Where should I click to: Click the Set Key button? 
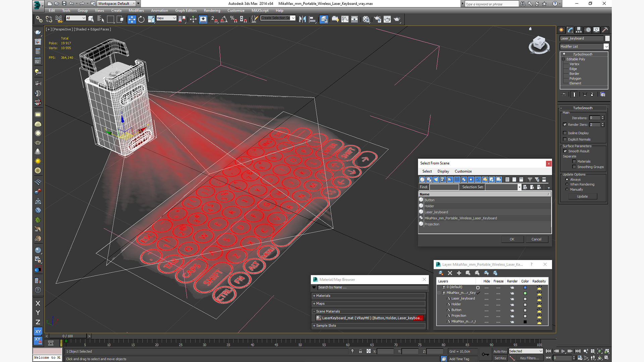coord(500,358)
